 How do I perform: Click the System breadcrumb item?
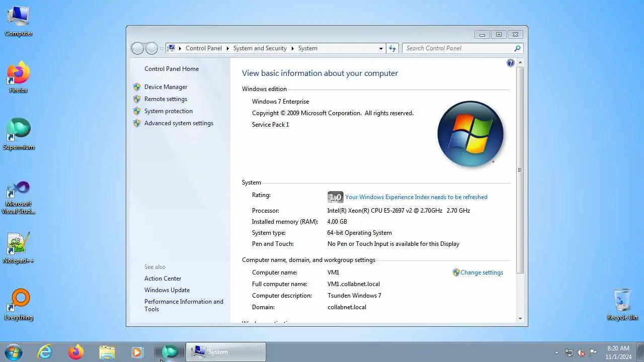(308, 48)
